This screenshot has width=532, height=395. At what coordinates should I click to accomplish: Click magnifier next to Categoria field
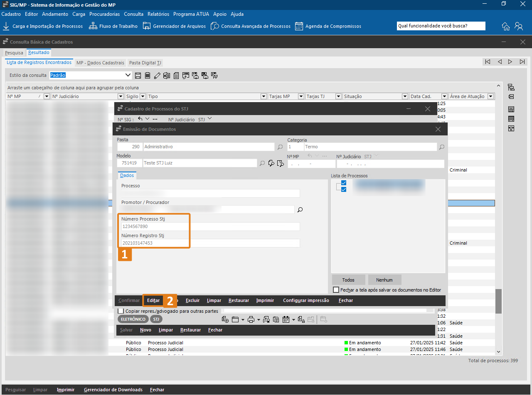pyautogui.click(x=442, y=147)
